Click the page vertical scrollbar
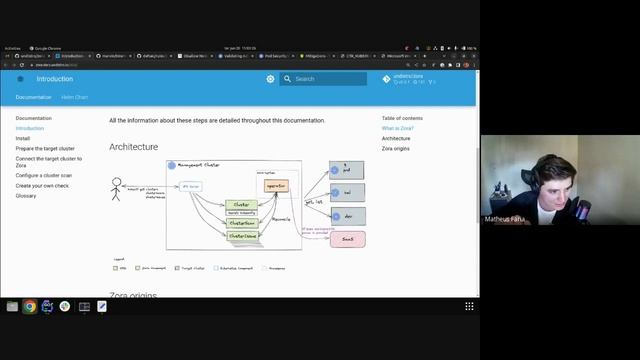This screenshot has height=360, width=640. point(478,184)
